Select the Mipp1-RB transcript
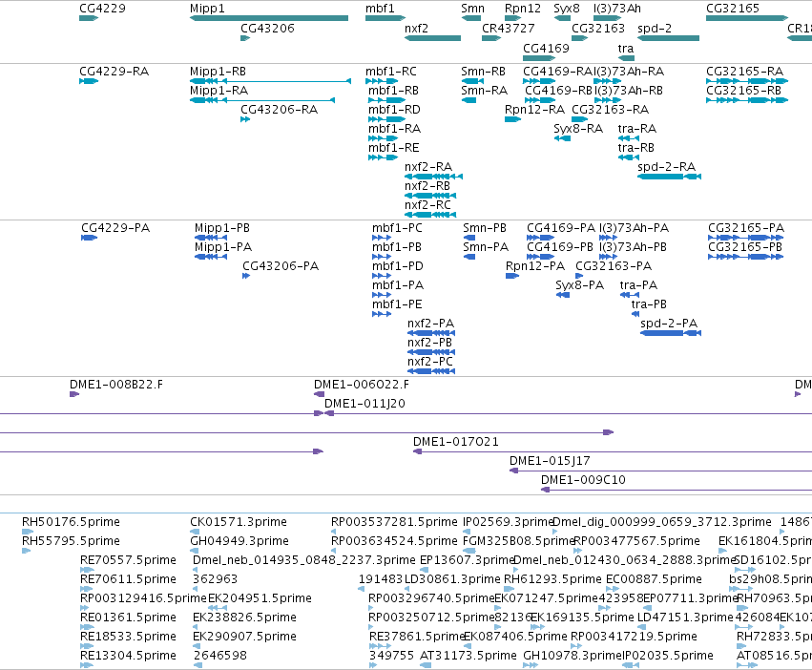The height and width of the screenshot is (670, 812). point(270,81)
